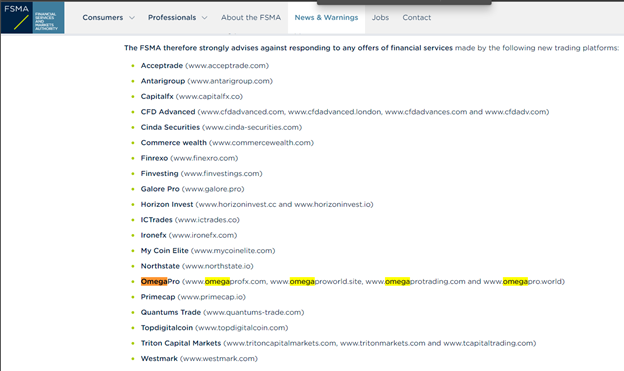Viewport: 624px width, 371px height.
Task: Open the Jobs page
Action: point(380,18)
